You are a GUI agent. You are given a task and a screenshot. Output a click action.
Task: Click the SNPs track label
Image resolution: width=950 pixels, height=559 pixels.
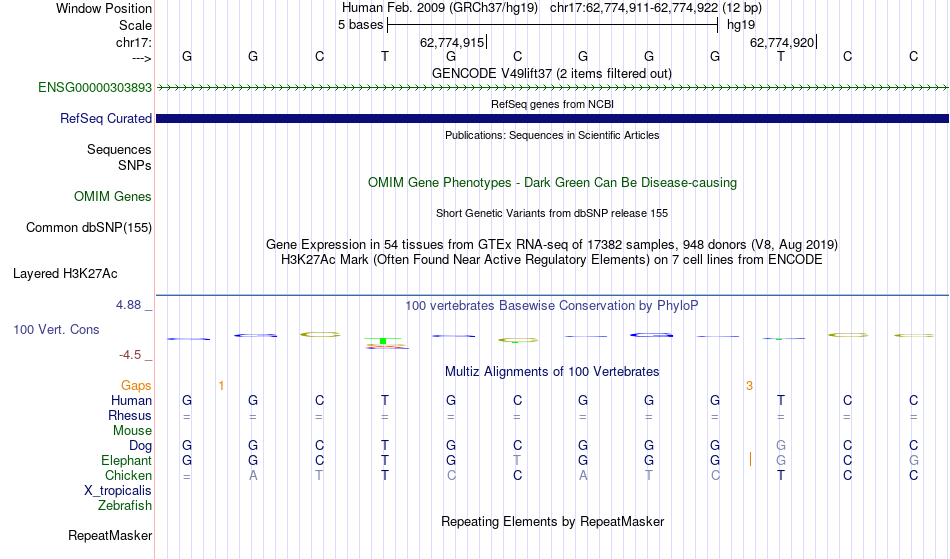click(135, 165)
